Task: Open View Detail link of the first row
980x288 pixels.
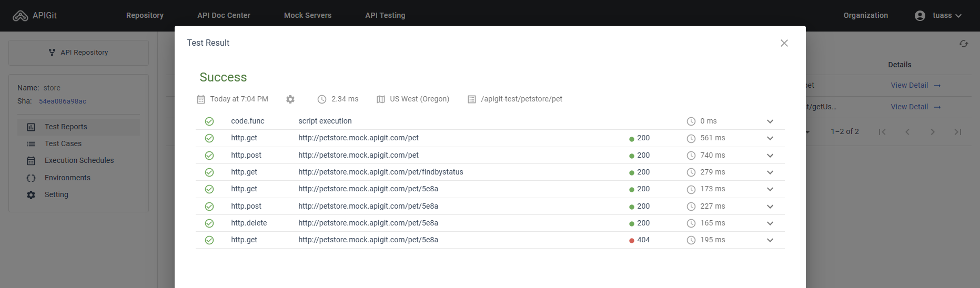Action: [x=916, y=85]
